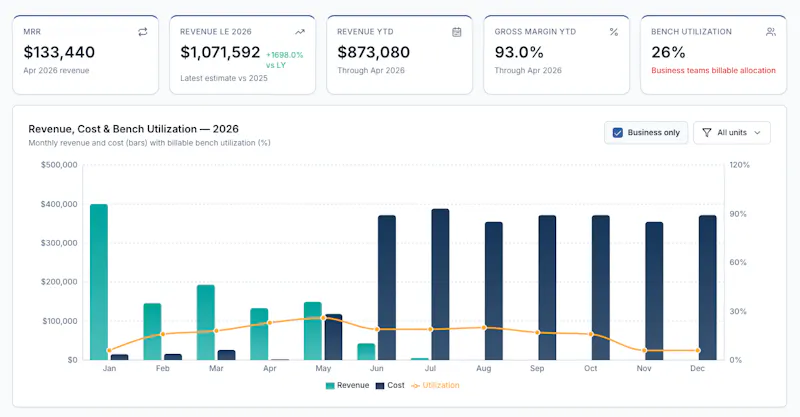800x417 pixels.
Task: Click the May utilization data point
Action: pyautogui.click(x=323, y=318)
